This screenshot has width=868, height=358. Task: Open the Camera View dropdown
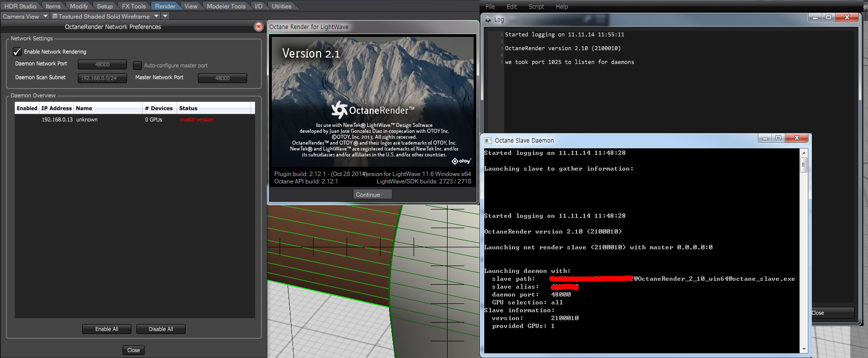pyautogui.click(x=25, y=16)
